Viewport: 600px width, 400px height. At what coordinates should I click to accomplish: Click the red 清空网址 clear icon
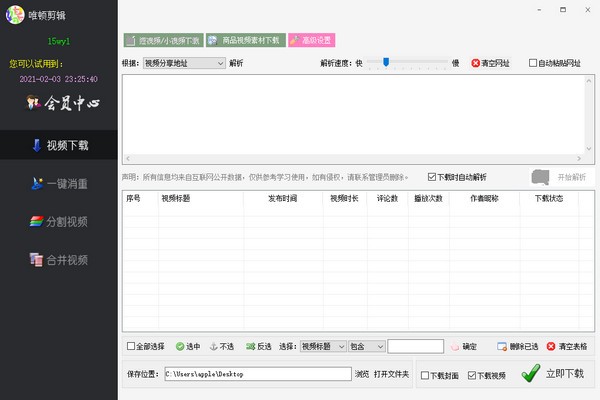pyautogui.click(x=475, y=62)
